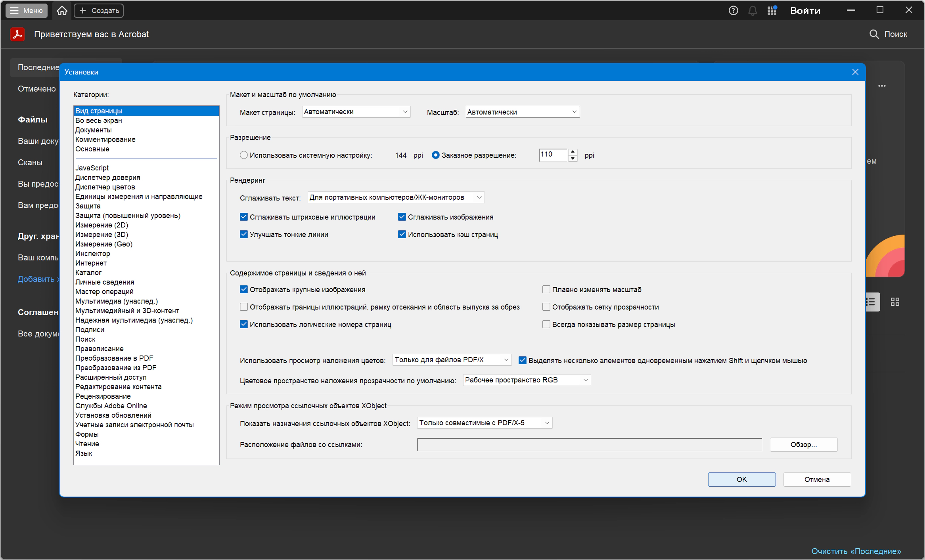Open the 'Сглаживать текст' dropdown
This screenshot has width=925, height=560.
[396, 197]
